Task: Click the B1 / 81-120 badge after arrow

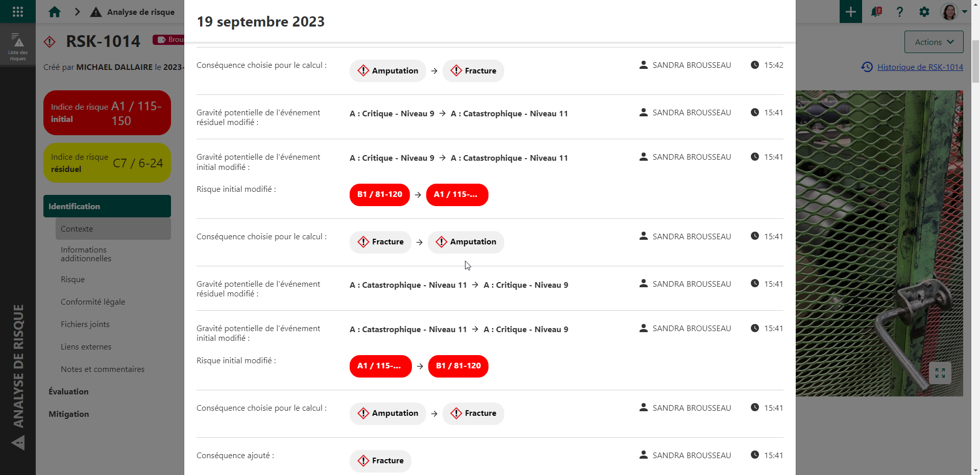Action: [458, 366]
